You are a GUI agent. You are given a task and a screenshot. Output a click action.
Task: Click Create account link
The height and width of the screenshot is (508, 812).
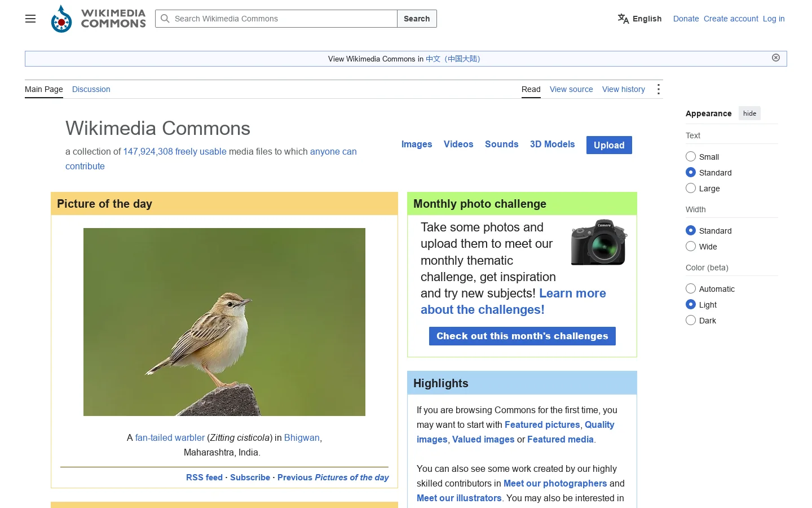click(731, 19)
